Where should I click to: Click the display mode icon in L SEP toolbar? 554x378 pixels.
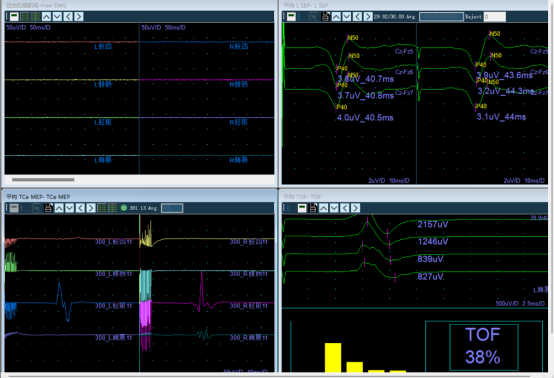tap(291, 16)
